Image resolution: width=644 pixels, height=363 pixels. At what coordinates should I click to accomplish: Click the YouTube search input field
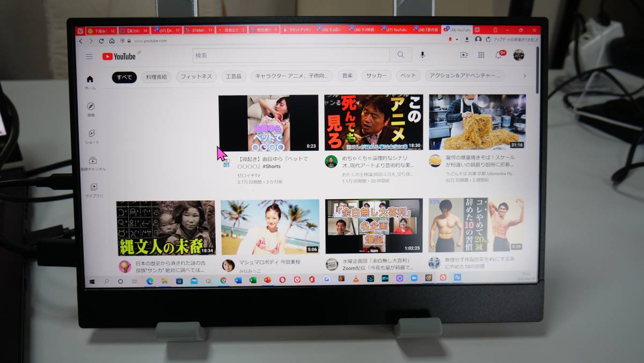pyautogui.click(x=291, y=55)
